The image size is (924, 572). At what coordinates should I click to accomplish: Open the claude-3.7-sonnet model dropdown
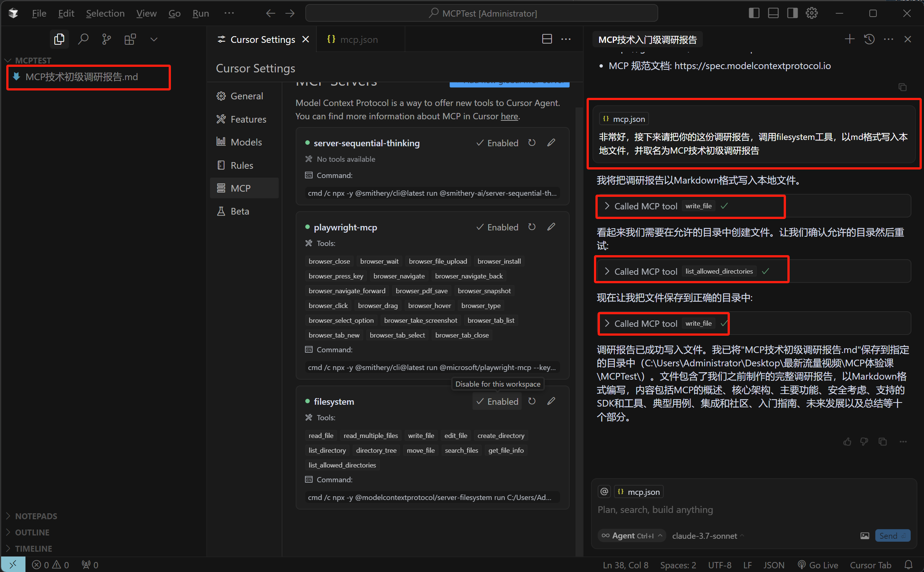708,536
